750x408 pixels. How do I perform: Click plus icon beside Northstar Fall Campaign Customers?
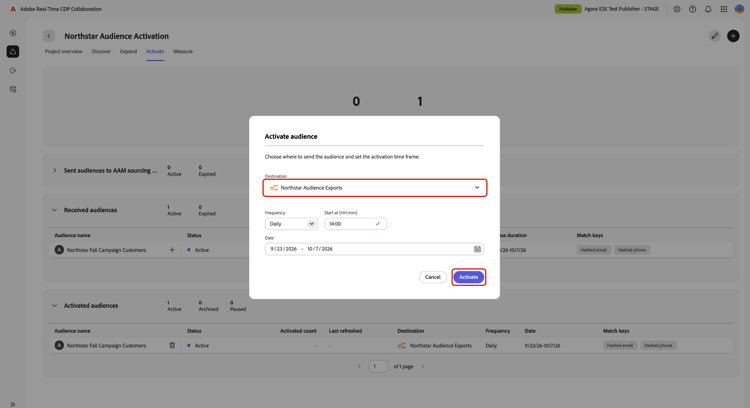pyautogui.click(x=172, y=250)
